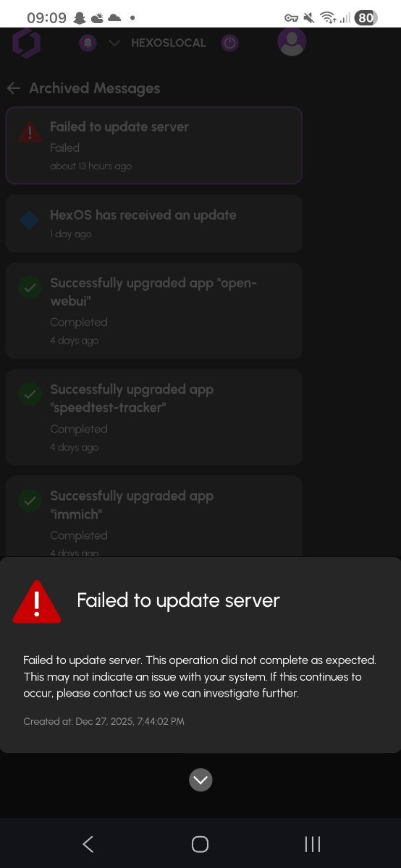This screenshot has width=401, height=868.
Task: Expand the HEXOSLOCAL server dropdown chevron
Action: tap(114, 43)
